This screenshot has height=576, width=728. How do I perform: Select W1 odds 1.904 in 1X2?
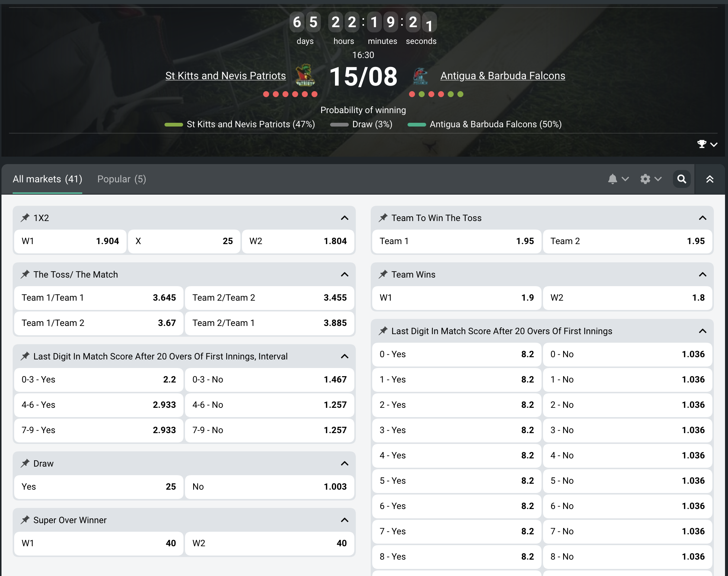[x=70, y=241]
